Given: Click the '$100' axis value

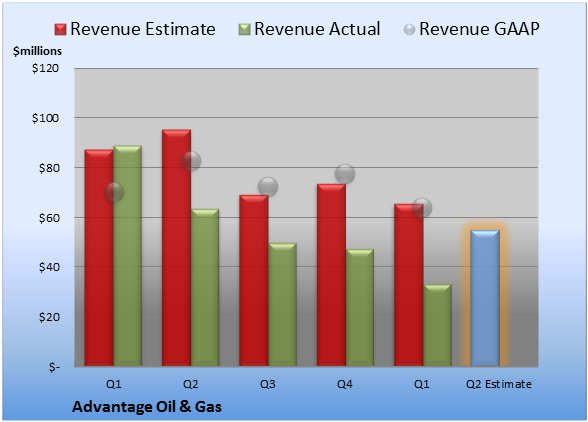Looking at the screenshot, I should coord(45,118).
